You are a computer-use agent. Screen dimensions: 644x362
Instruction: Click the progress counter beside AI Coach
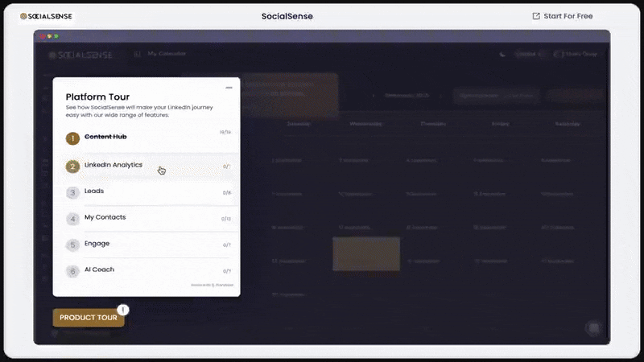pyautogui.click(x=227, y=271)
